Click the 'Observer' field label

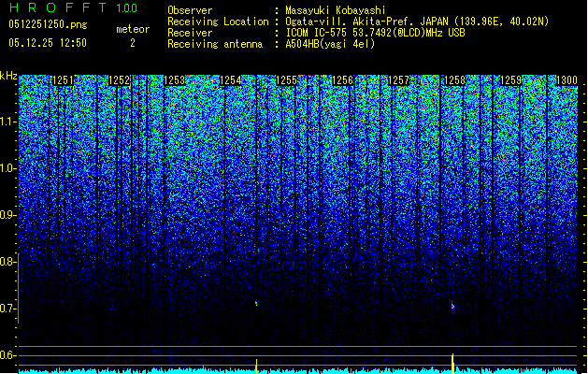point(190,10)
